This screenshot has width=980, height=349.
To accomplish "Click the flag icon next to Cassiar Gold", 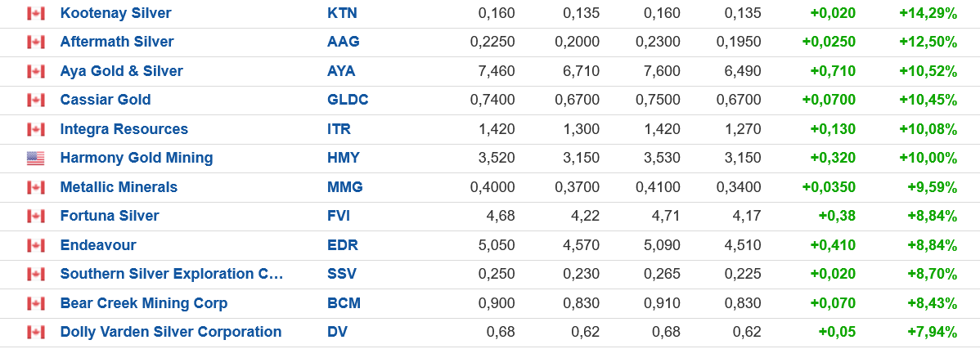I will 35,101.
